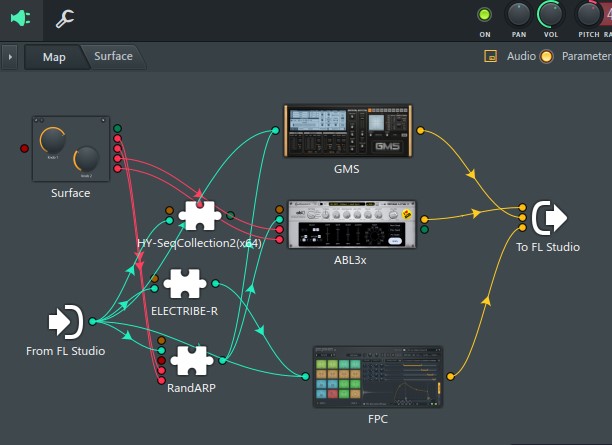Click the dark red port left of Surface

[x=24, y=148]
